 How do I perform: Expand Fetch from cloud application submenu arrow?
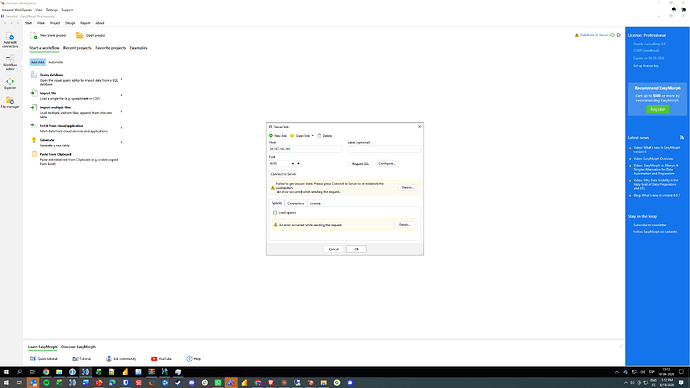(121, 128)
